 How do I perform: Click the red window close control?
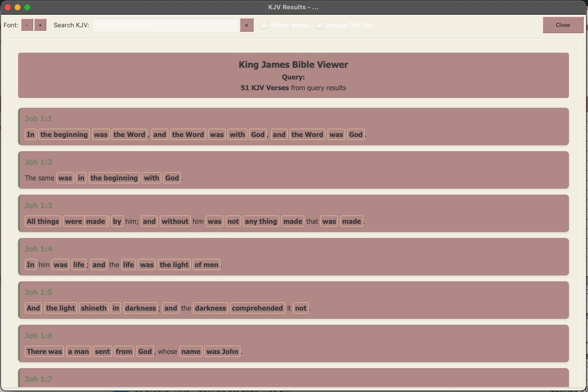(x=8, y=7)
